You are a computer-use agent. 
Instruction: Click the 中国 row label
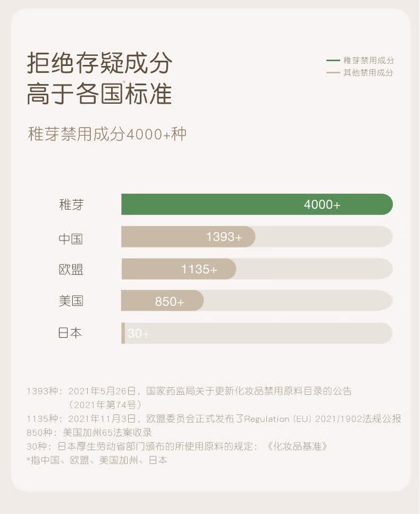(x=71, y=238)
